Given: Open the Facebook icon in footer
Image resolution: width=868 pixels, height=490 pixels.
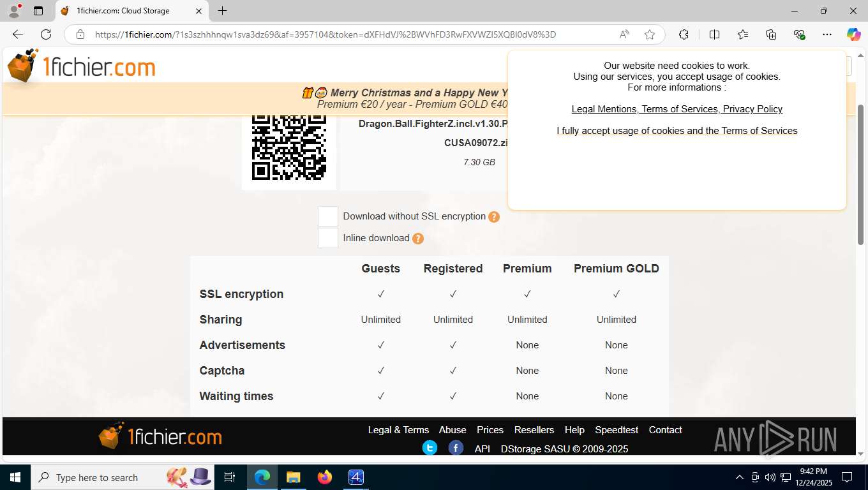Looking at the screenshot, I should 456,448.
